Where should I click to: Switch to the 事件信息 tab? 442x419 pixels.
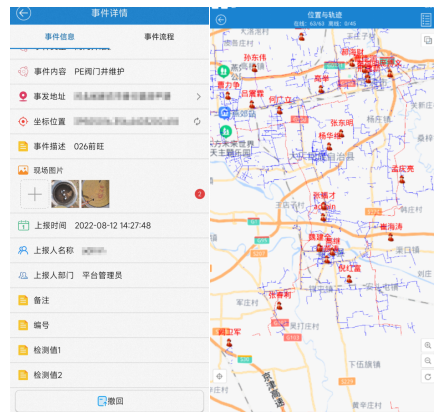[x=60, y=37]
